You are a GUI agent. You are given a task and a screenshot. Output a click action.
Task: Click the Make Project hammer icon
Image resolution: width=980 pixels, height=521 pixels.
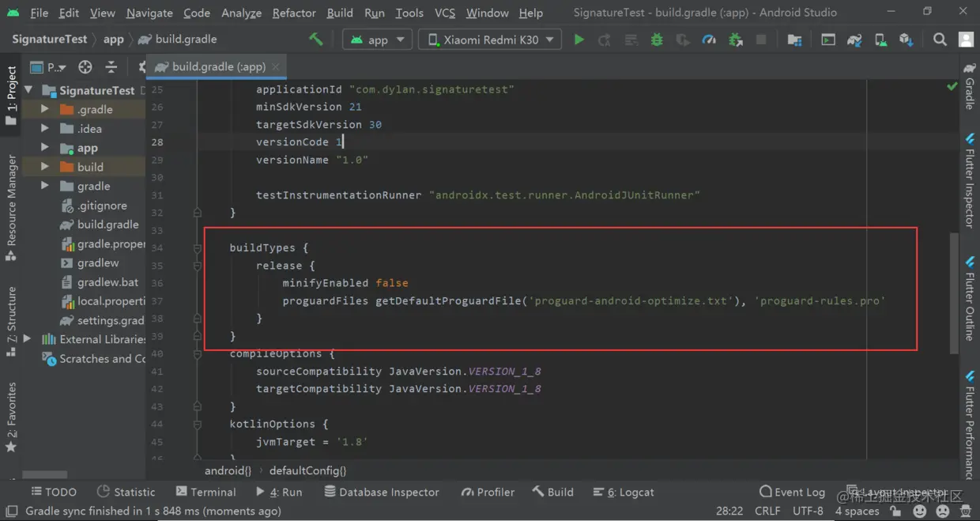pos(316,40)
